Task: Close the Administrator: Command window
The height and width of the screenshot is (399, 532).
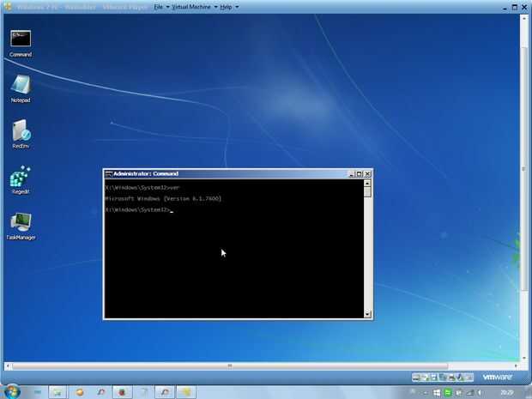Action: click(x=367, y=174)
